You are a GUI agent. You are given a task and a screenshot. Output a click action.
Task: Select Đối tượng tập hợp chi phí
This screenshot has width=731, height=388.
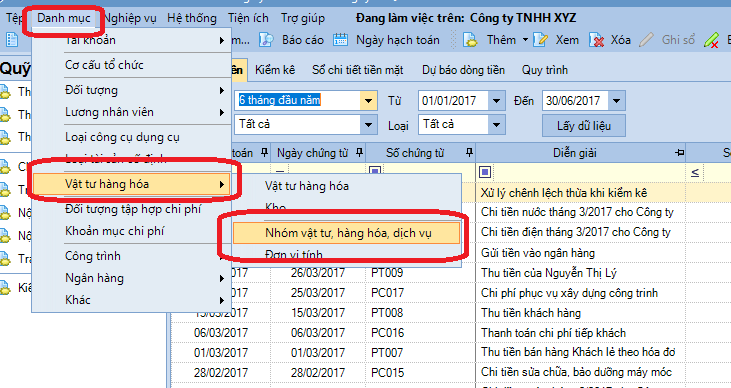click(x=133, y=209)
